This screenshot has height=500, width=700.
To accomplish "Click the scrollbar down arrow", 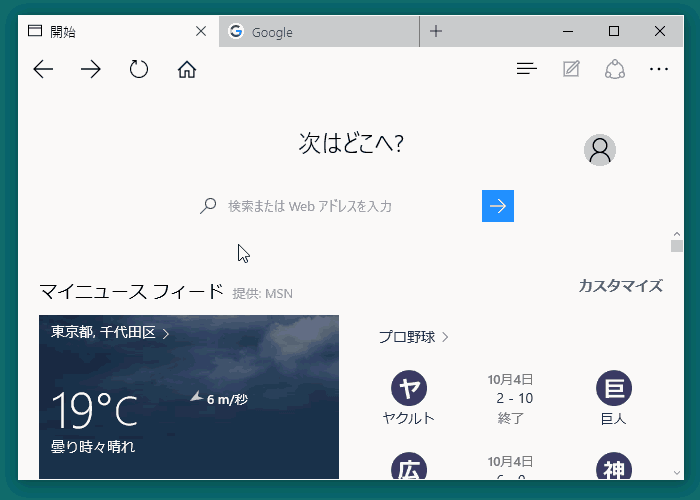I will (x=677, y=473).
